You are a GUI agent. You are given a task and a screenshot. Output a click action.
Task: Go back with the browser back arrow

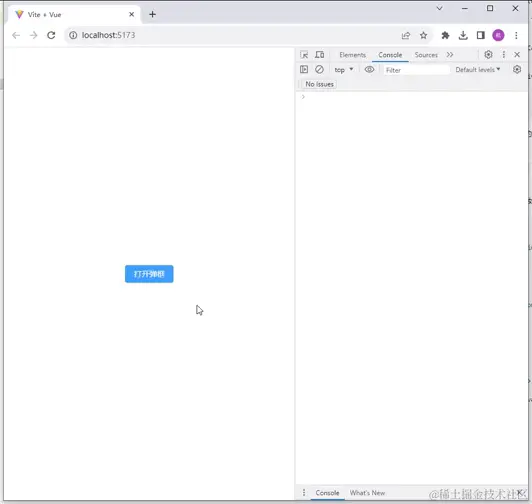tap(16, 35)
